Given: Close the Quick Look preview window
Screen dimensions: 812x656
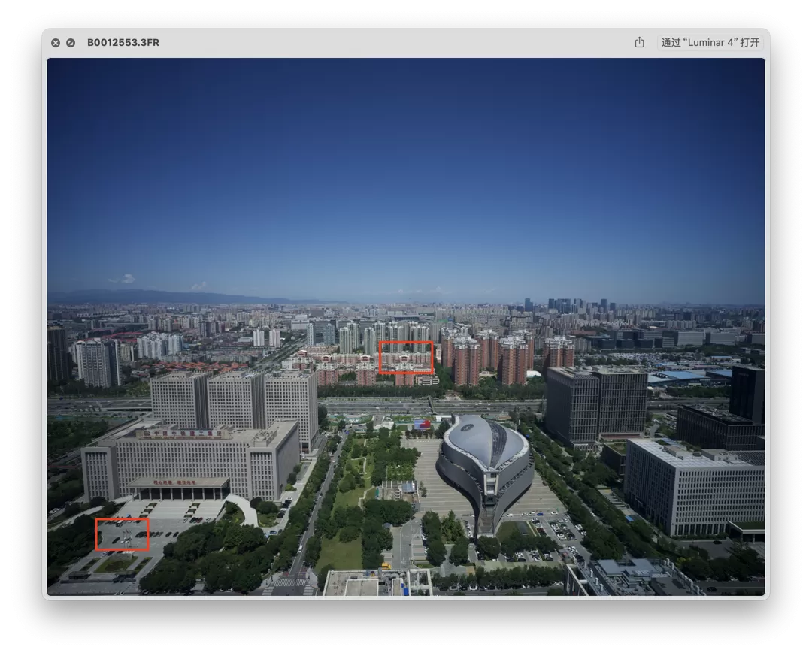Looking at the screenshot, I should pyautogui.click(x=56, y=43).
